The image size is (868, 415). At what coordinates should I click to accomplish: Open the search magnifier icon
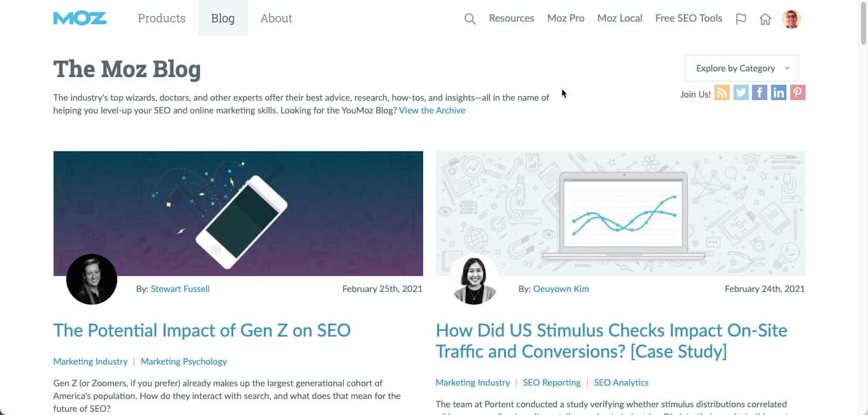click(470, 19)
